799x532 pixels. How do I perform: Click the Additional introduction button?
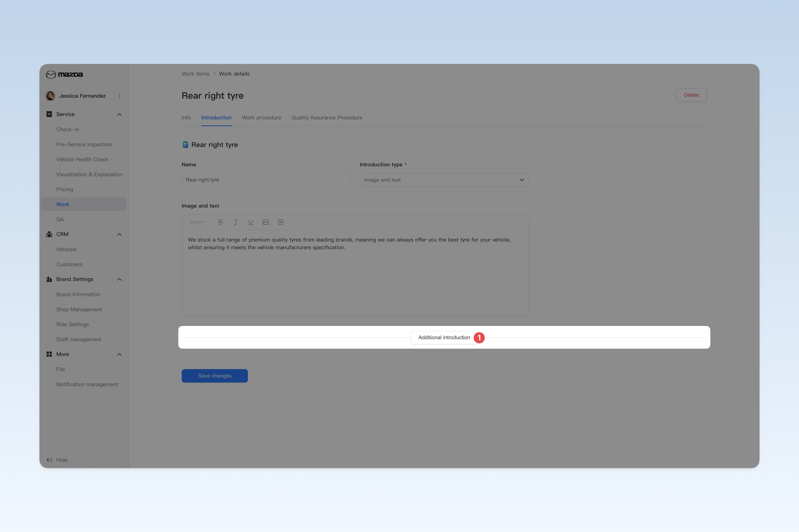[x=444, y=338]
